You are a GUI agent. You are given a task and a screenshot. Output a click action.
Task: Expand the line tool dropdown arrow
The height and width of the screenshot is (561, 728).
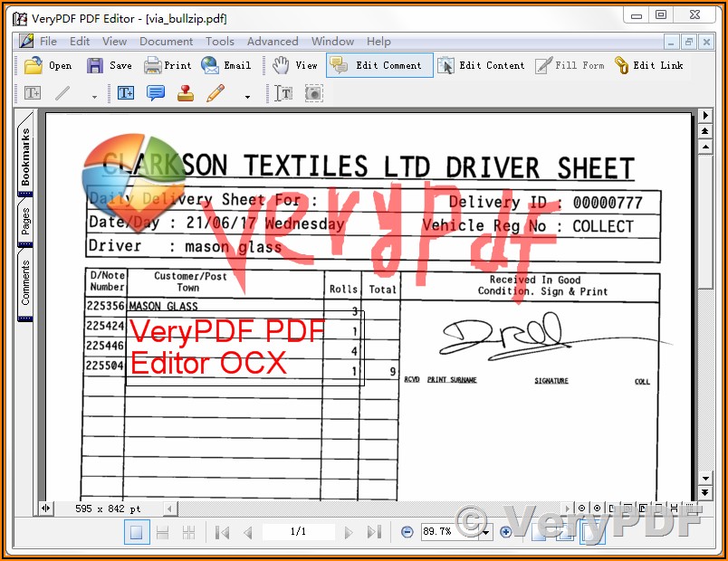94,97
